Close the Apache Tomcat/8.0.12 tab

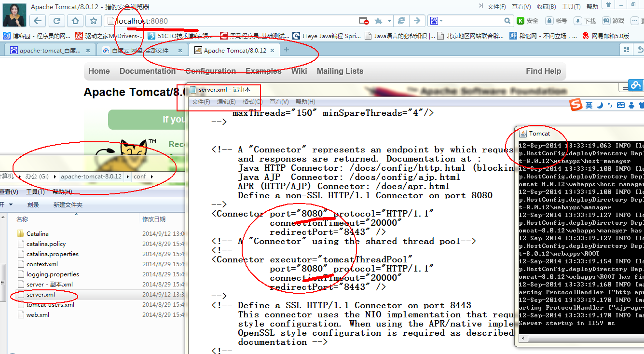[x=273, y=50]
